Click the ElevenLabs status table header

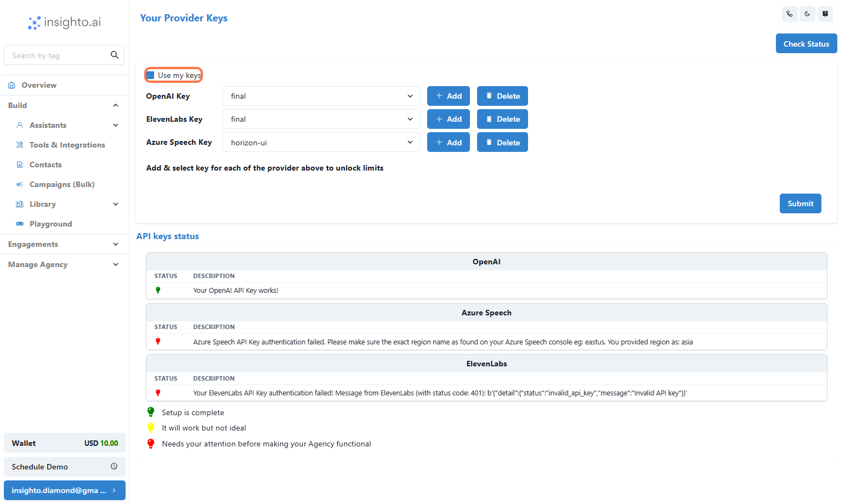486,364
